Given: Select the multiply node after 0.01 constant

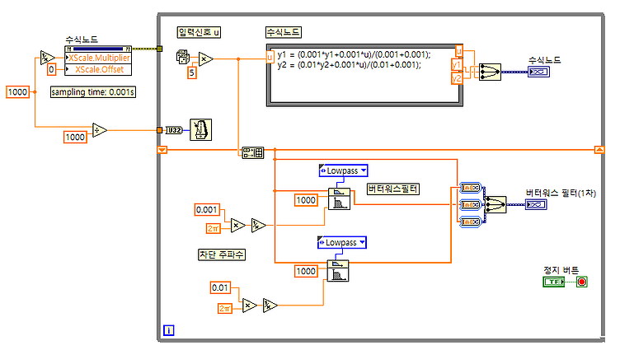Looking at the screenshot, I should click(x=250, y=306).
